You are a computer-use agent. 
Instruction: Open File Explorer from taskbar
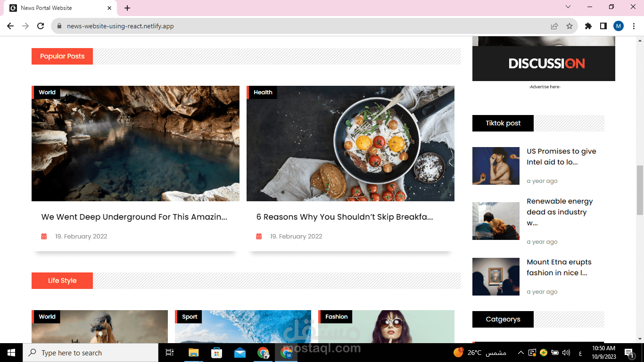pyautogui.click(x=193, y=353)
